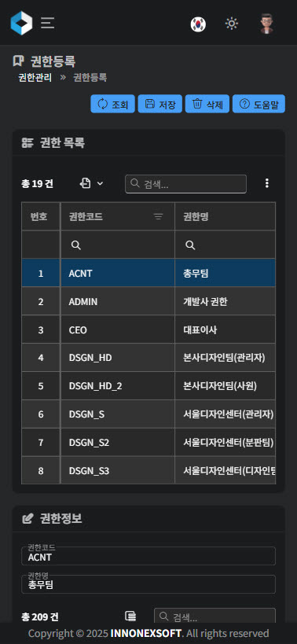
Task: Click the 권한관리 breadcrumb link
Action: [x=35, y=78]
